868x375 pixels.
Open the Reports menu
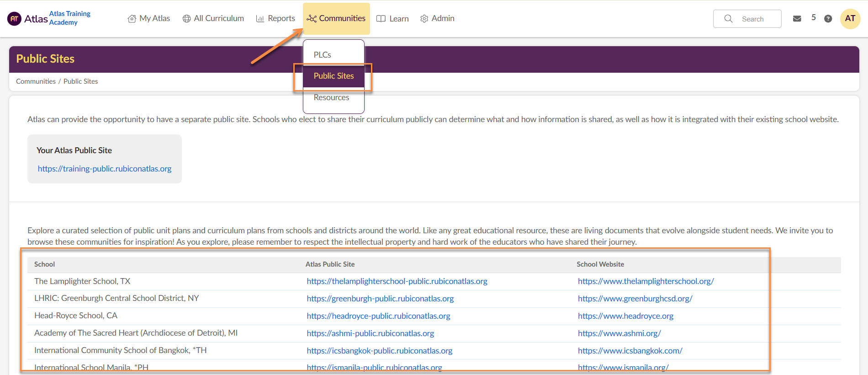coord(275,19)
